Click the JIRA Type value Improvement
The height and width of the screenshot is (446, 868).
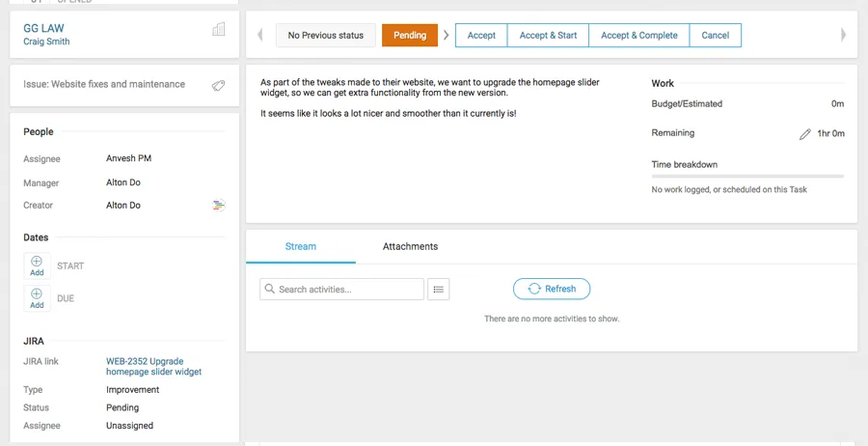coord(133,389)
